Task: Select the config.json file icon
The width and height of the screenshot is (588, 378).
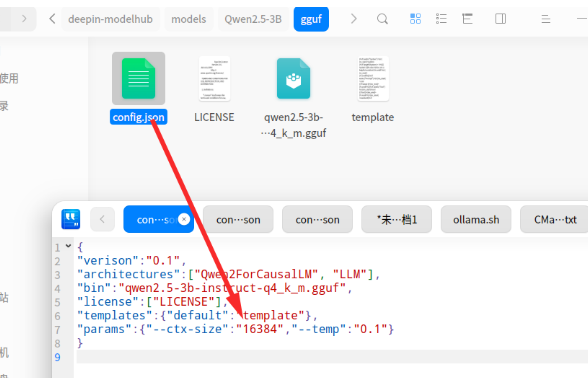Action: [138, 78]
